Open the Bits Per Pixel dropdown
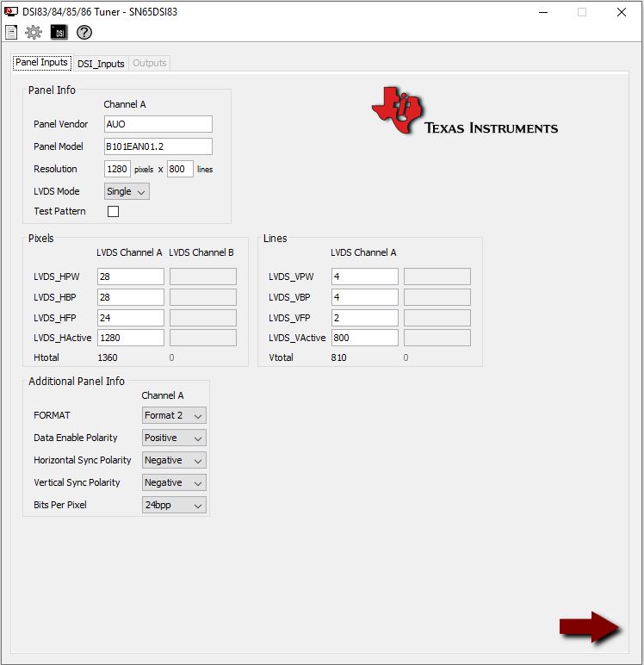Image resolution: width=644 pixels, height=665 pixels. pyautogui.click(x=174, y=505)
